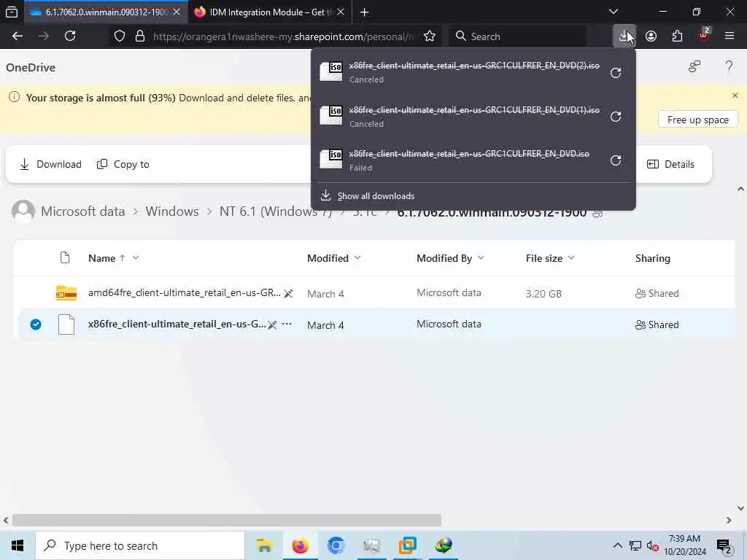Open the amd64fre_client-ultimate file

tap(185, 293)
